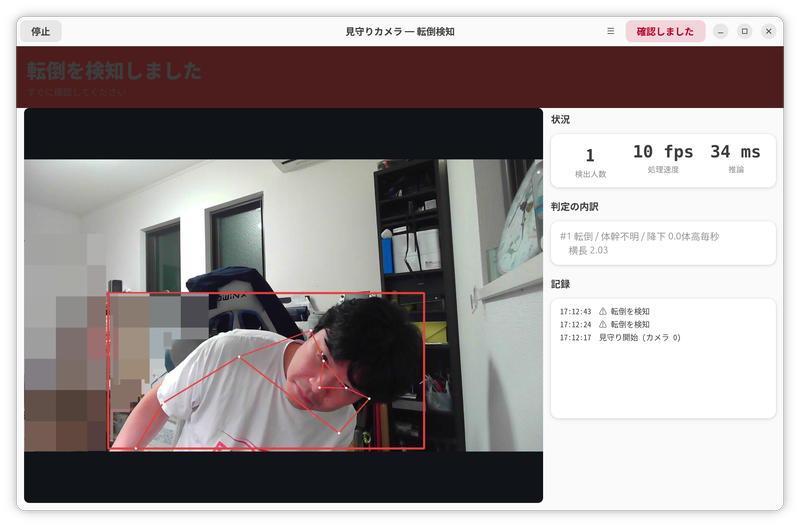Click the 10 fps processing speed value
Screen dimensions: 800x527
point(663,152)
